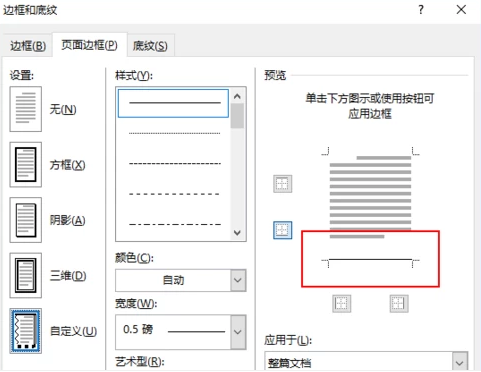Select the 方框(X) box border setting icon

coord(26,165)
